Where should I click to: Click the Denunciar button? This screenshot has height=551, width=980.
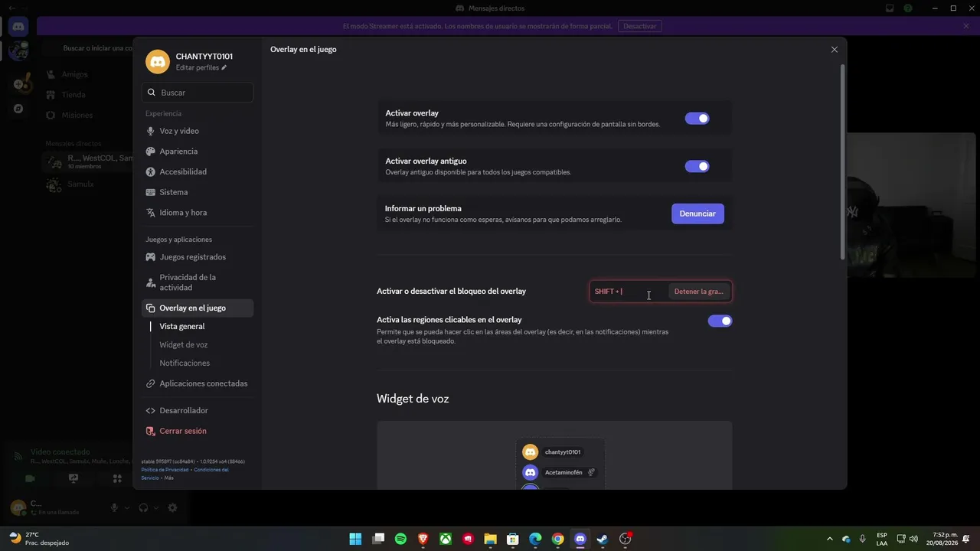click(x=697, y=214)
